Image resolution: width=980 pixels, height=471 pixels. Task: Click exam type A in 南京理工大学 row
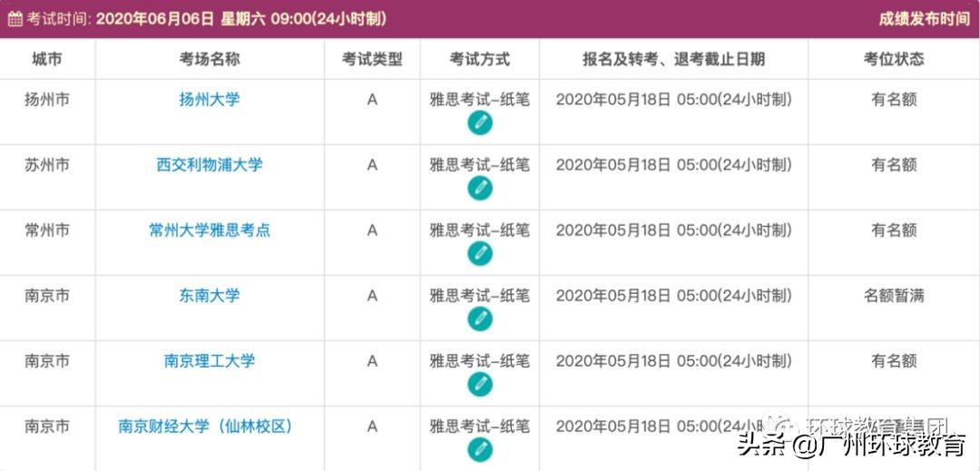click(x=372, y=362)
